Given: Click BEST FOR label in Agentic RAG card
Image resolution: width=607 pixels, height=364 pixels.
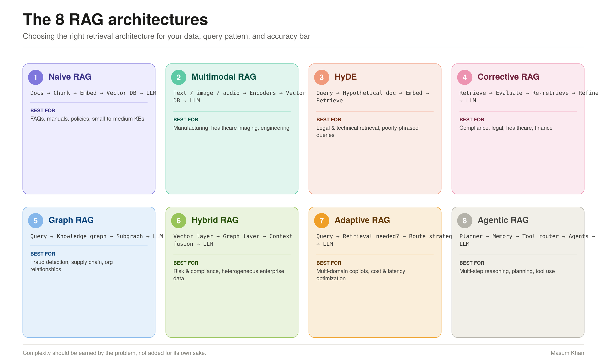Looking at the screenshot, I should [472, 263].
